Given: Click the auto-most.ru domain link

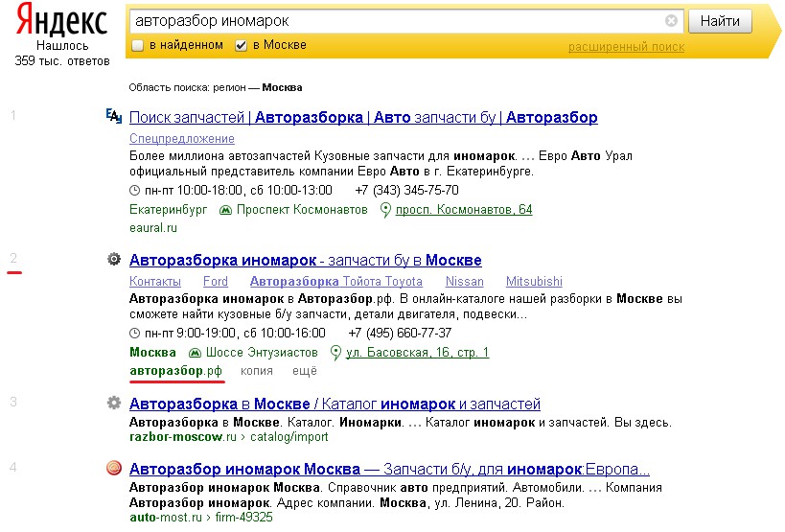Looking at the screenshot, I should tap(165, 518).
